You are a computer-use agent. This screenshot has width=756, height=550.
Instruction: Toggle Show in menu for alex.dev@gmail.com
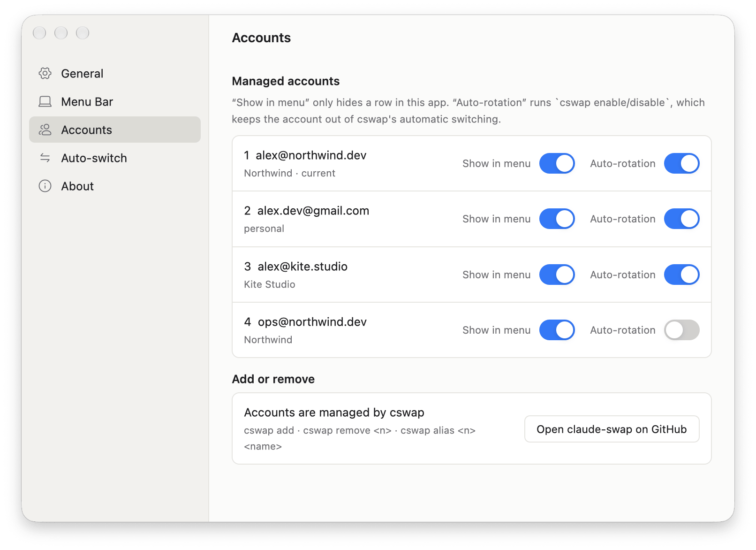[x=557, y=219]
